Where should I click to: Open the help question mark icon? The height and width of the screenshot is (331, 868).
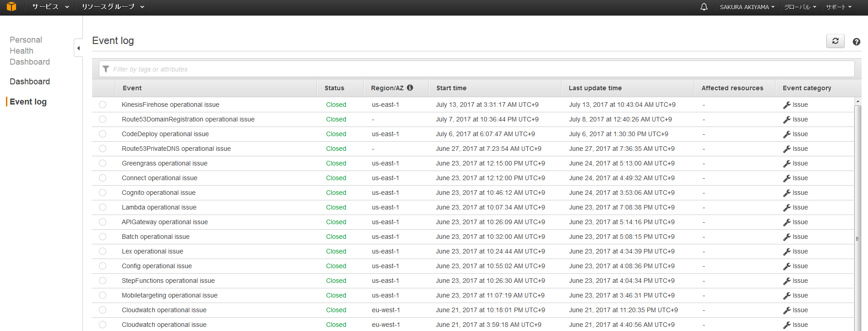click(x=856, y=42)
